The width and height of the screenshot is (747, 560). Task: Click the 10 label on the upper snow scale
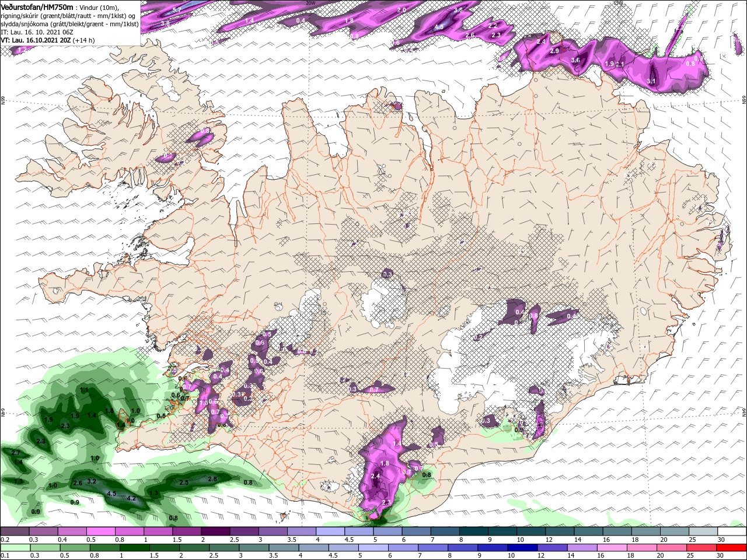(520, 540)
